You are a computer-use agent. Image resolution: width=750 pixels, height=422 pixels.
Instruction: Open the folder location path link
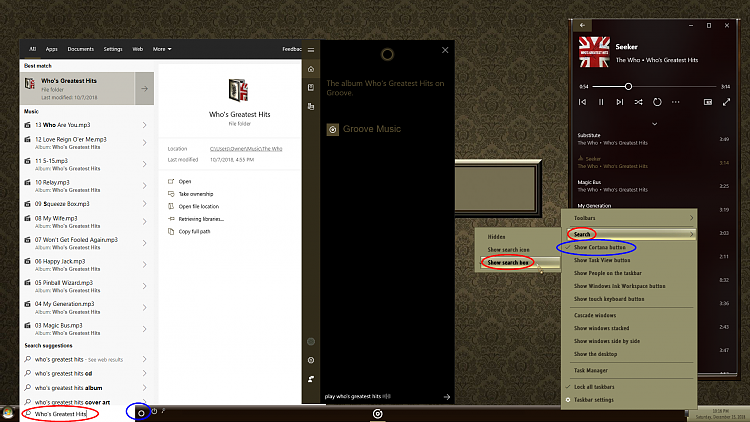(246, 149)
